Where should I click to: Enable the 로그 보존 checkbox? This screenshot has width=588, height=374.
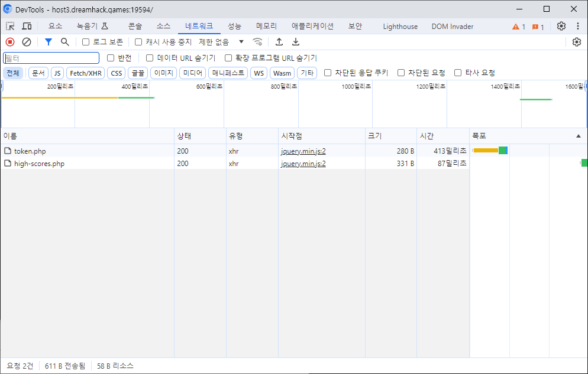[x=86, y=42]
